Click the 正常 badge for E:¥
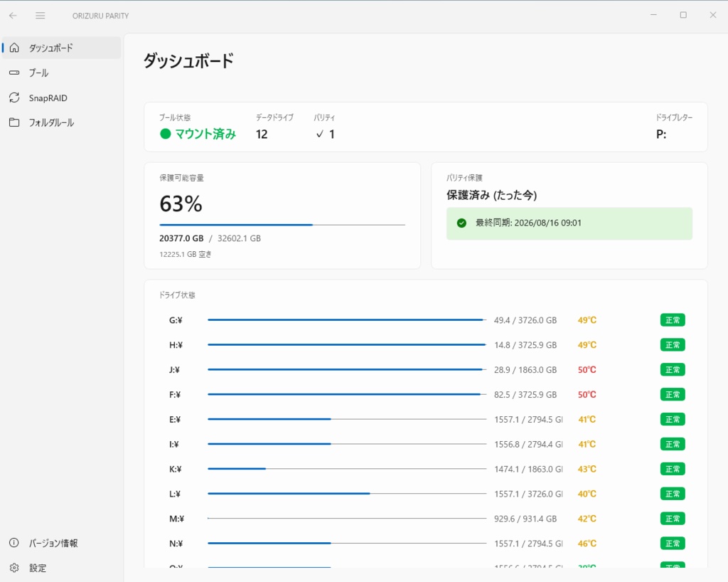Viewport: 728px width, 582px height. click(x=673, y=420)
